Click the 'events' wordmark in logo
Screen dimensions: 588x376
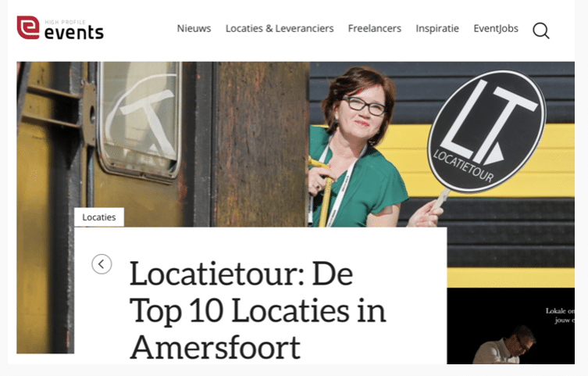74,33
